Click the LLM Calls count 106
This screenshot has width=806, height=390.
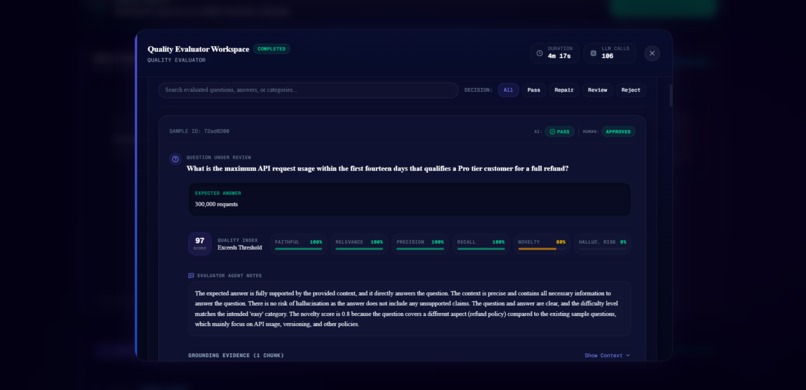[608, 56]
